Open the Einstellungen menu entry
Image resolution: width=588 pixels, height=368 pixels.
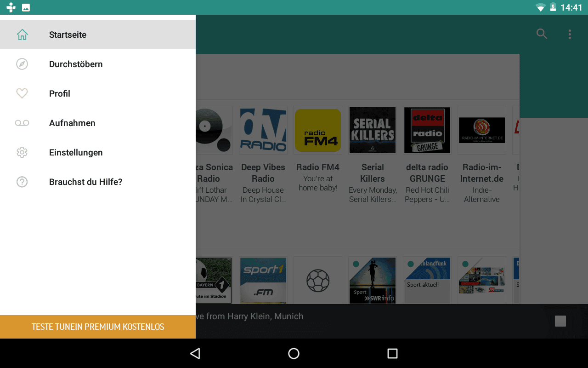(98, 152)
